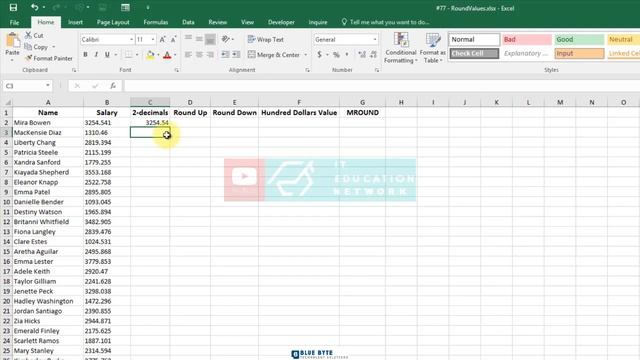Switch to the Page Layout tab
640x360 pixels.
coord(113,22)
